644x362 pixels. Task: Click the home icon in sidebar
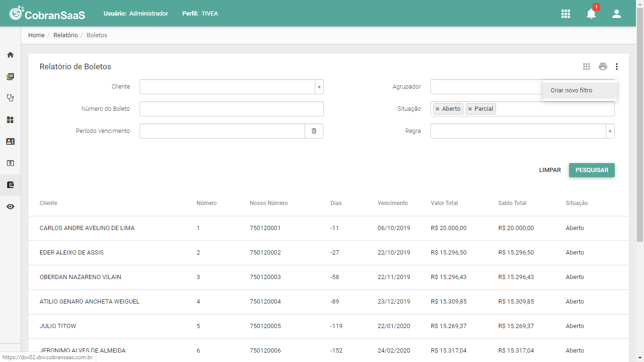tap(10, 55)
